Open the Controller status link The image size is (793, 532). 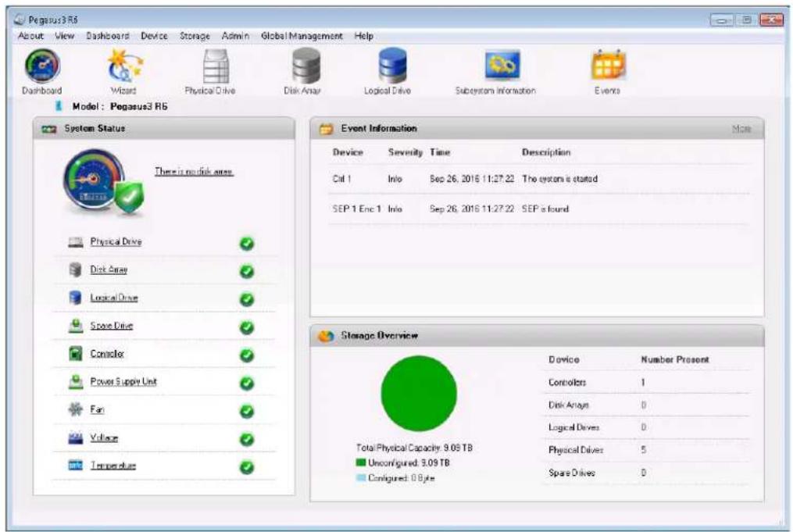(x=107, y=354)
